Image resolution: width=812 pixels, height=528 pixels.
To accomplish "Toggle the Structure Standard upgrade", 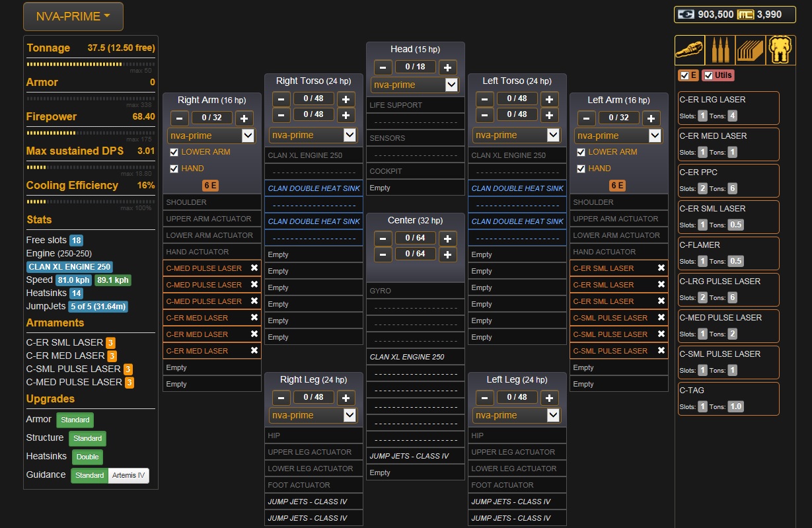I will (x=87, y=438).
